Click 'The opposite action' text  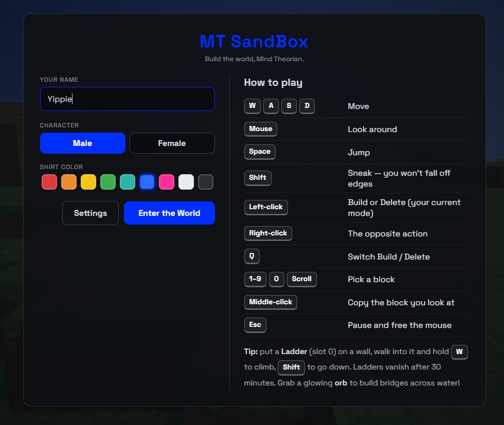click(x=388, y=234)
